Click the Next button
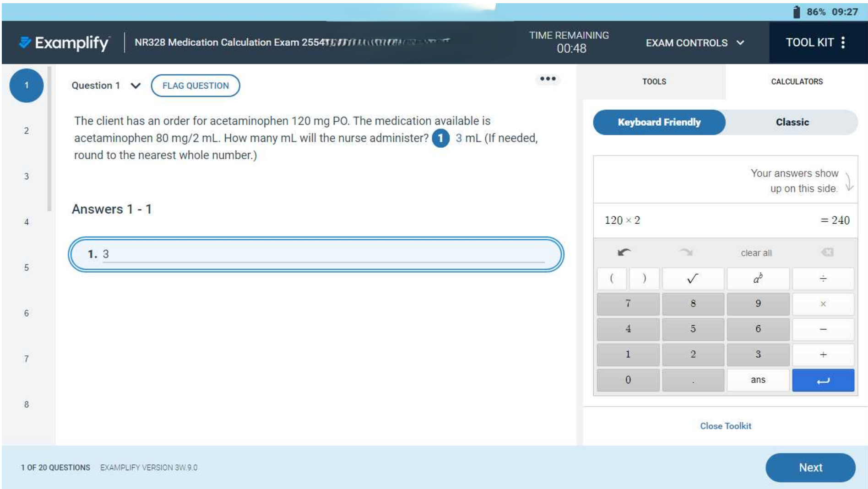868x489 pixels. pyautogui.click(x=810, y=468)
